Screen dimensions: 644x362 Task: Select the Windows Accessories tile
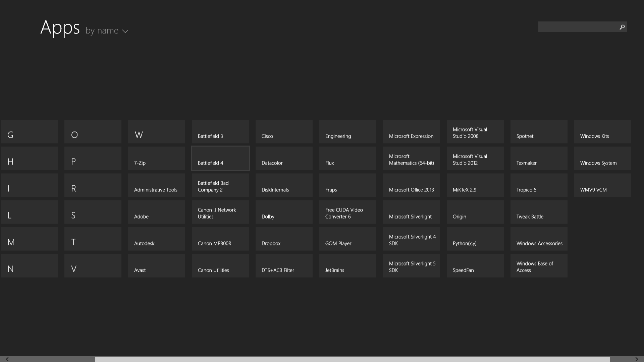point(539,239)
